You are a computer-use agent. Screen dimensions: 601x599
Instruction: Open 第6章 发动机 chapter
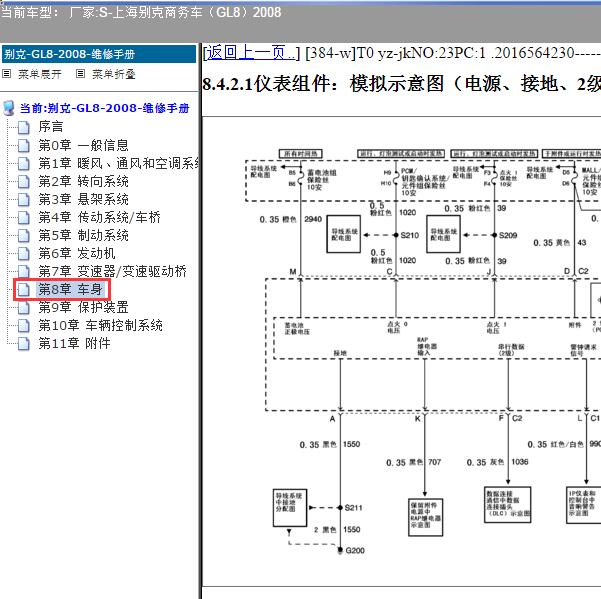(x=77, y=254)
